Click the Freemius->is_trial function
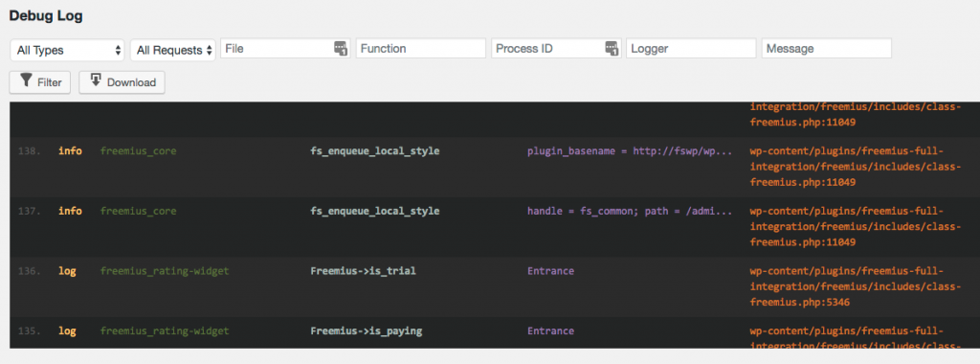This screenshot has width=980, height=364. click(363, 271)
